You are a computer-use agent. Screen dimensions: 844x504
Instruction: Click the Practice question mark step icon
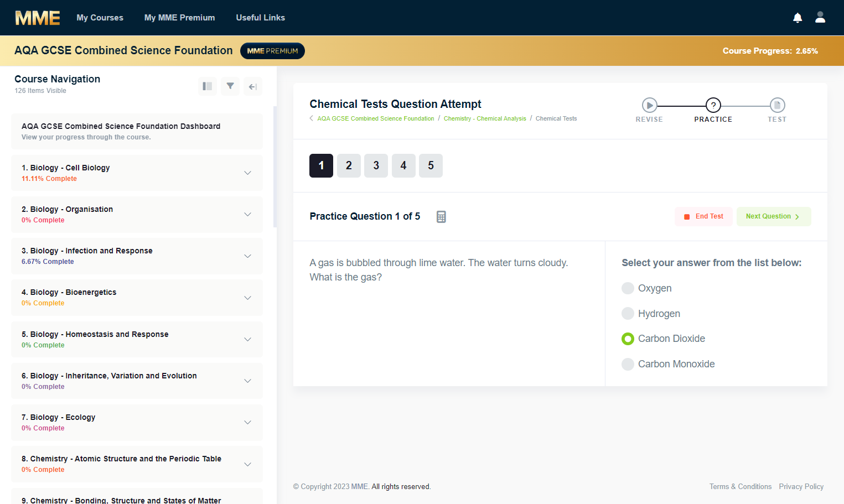tap(713, 105)
